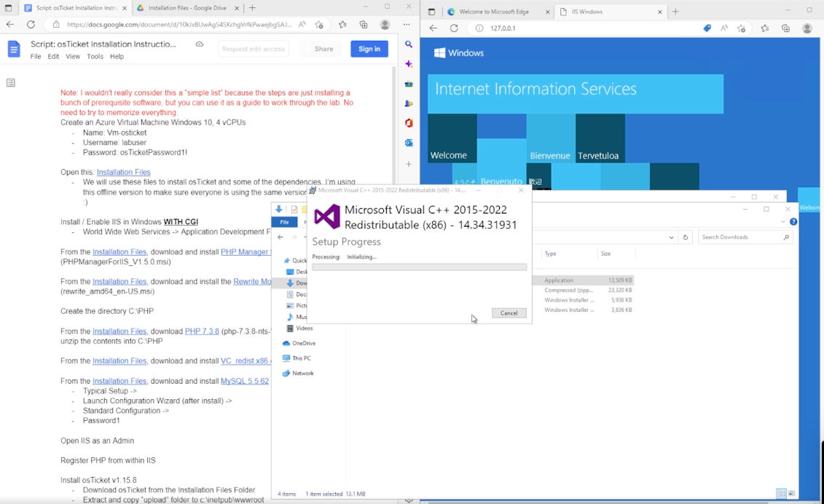Open tab actions menu in the right Edge window
Viewport: 824px width, 504px height.
(x=431, y=12)
